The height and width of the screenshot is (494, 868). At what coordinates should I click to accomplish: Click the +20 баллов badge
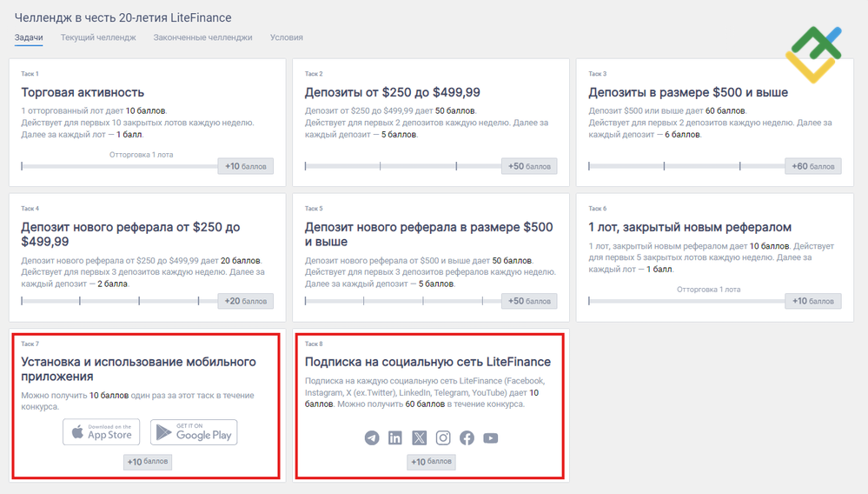click(x=245, y=301)
